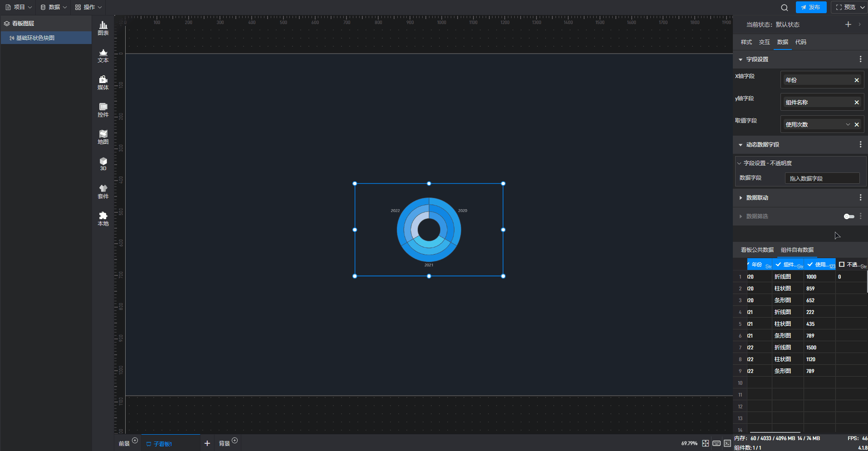Image resolution: width=868 pixels, height=451 pixels.
Task: Open the 项目 menu
Action: coord(19,7)
